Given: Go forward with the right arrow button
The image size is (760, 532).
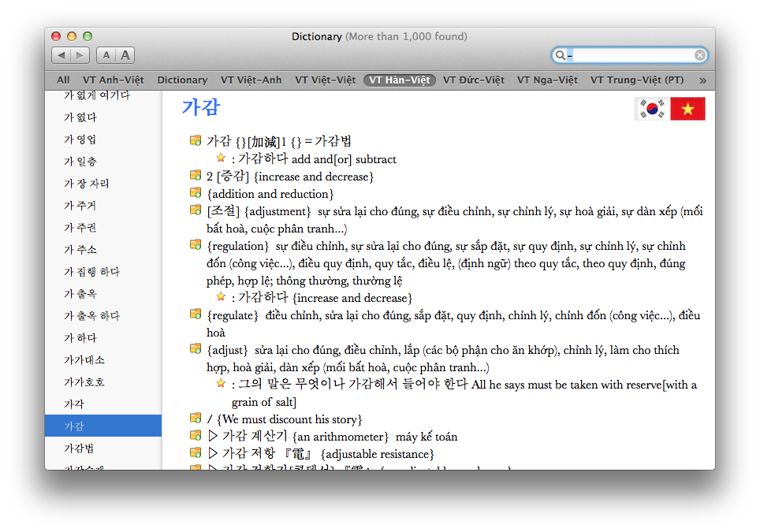Looking at the screenshot, I should pyautogui.click(x=80, y=55).
